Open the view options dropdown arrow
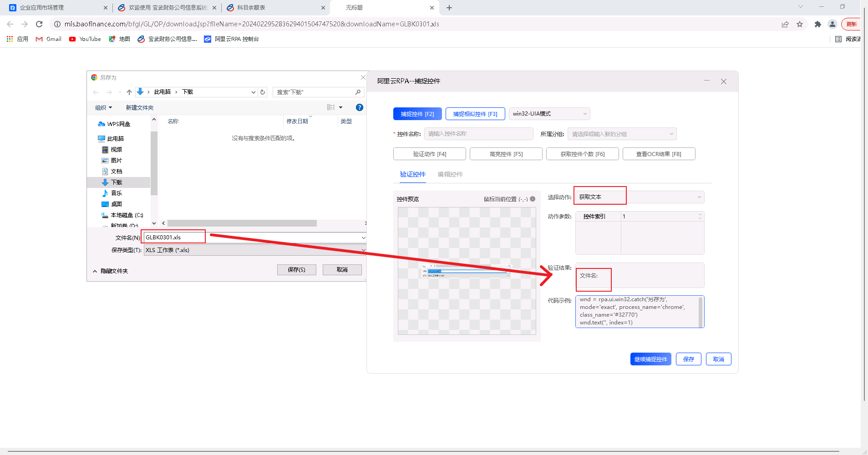Screen dimensions: 868x455 [341, 107]
